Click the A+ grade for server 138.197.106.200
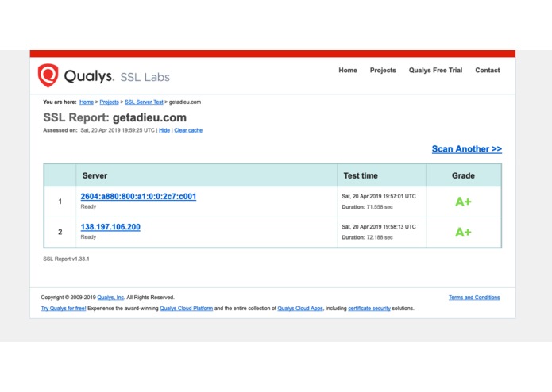552x392 pixels. pos(463,232)
